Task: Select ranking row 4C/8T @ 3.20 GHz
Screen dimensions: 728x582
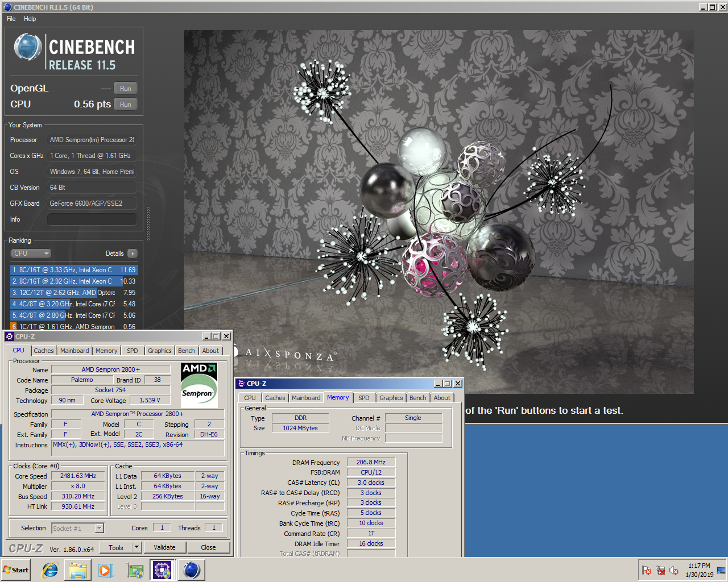Action: click(74, 304)
